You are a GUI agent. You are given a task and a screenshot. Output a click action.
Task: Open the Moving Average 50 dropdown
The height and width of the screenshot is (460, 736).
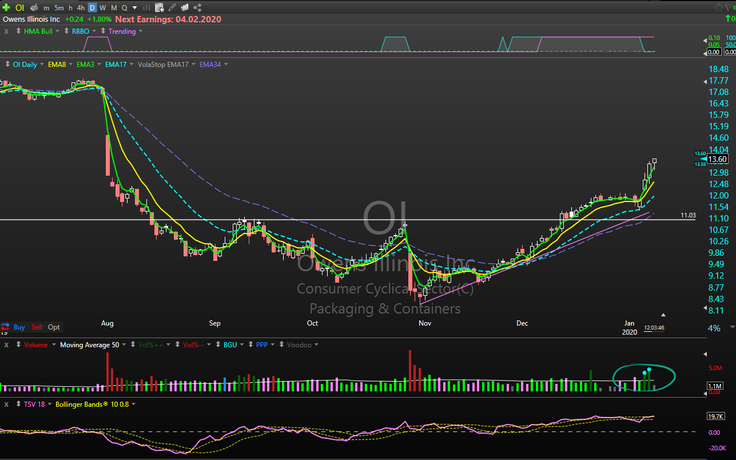point(124,345)
